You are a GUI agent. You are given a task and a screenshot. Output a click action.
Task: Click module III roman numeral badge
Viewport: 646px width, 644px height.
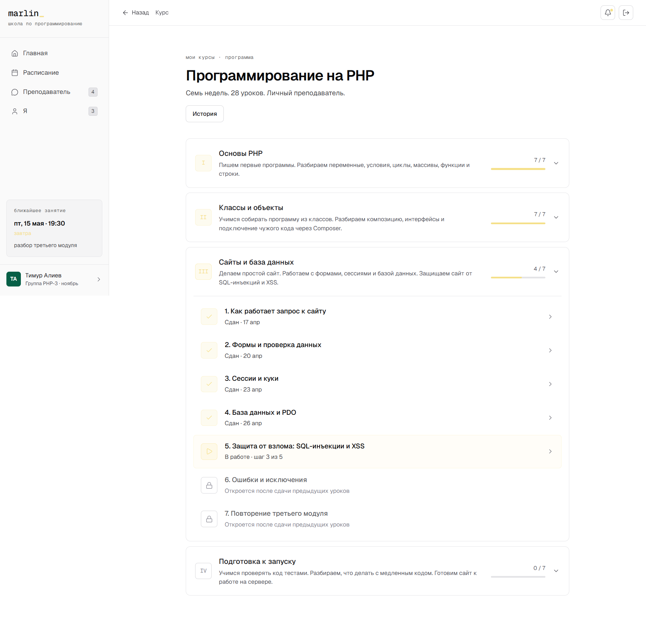coord(203,271)
